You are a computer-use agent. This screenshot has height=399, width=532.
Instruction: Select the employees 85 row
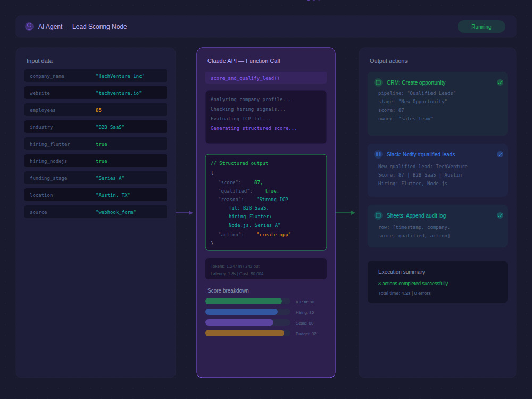96,110
